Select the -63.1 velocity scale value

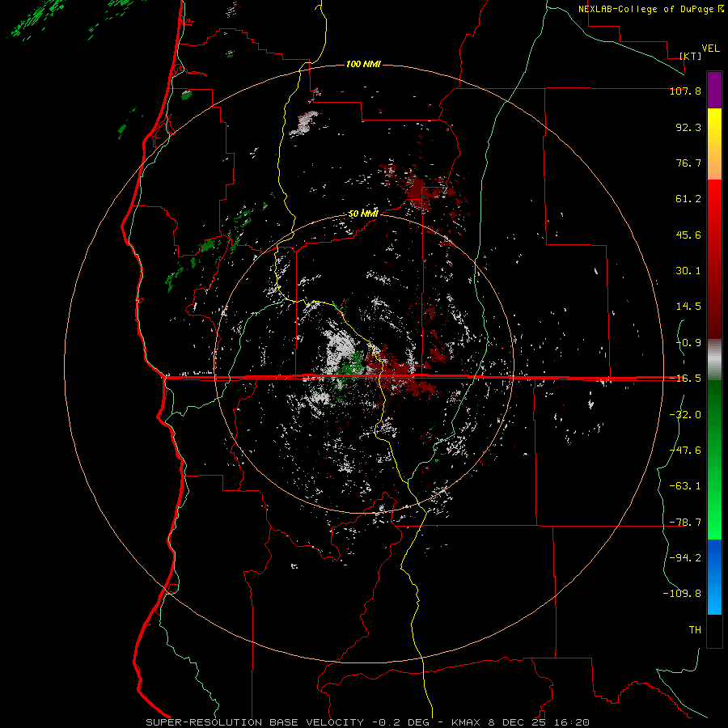pos(685,485)
